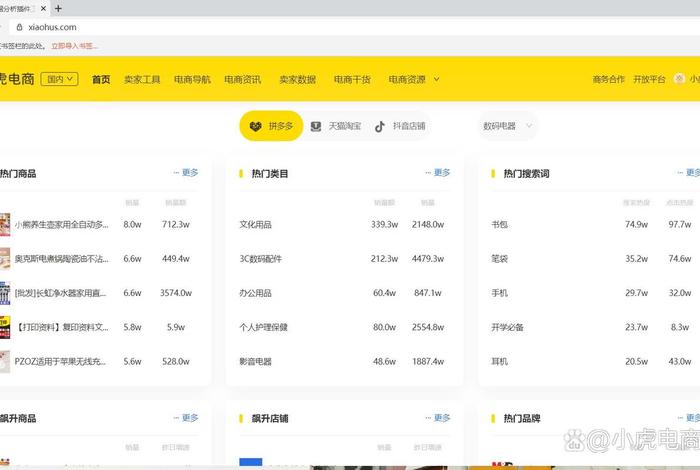Select the 天猫淘宝 platform tab
This screenshot has height=470, width=700.
(336, 126)
